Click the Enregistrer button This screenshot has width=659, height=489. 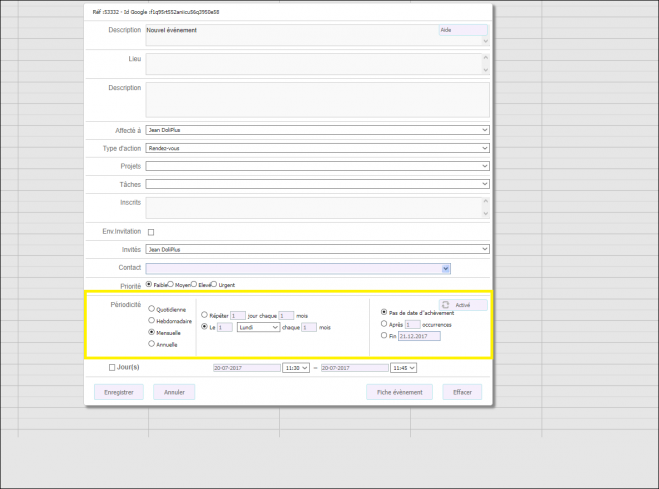pyautogui.click(x=119, y=392)
